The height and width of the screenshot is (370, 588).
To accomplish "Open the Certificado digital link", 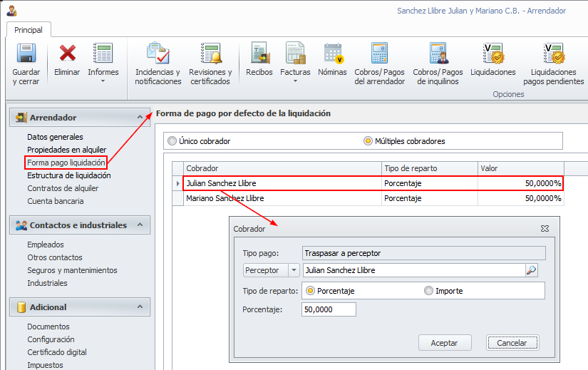I will tap(57, 352).
